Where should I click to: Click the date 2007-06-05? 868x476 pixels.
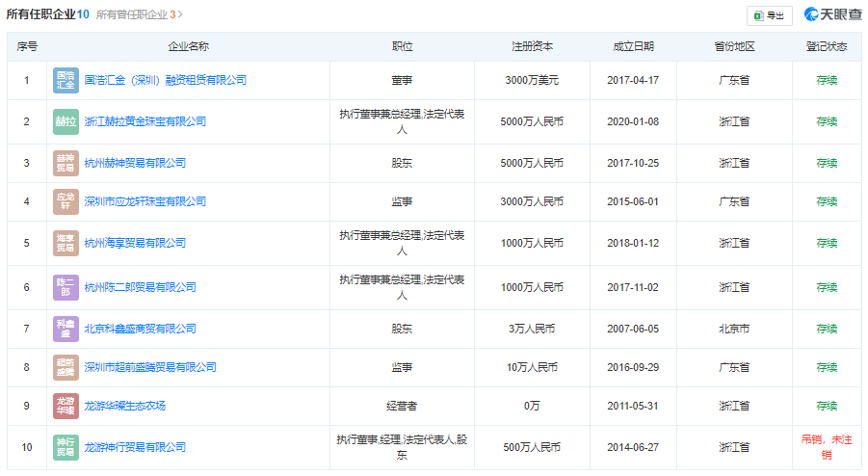(x=633, y=329)
